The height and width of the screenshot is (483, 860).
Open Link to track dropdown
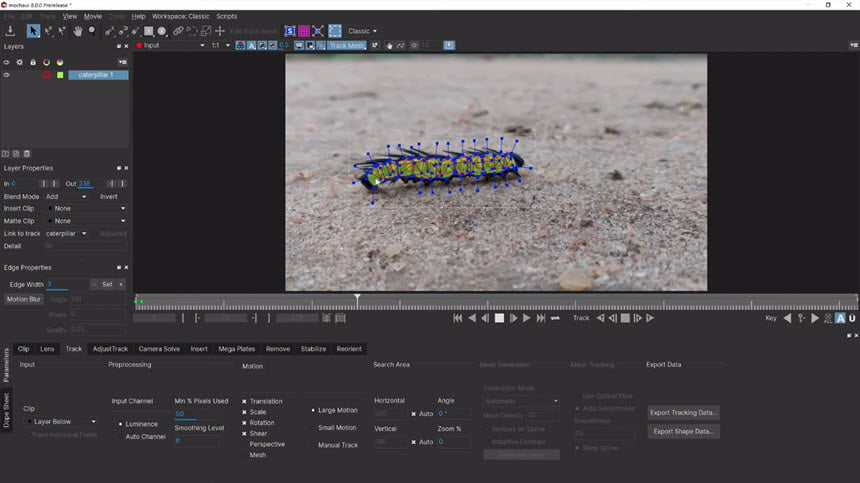pos(66,234)
